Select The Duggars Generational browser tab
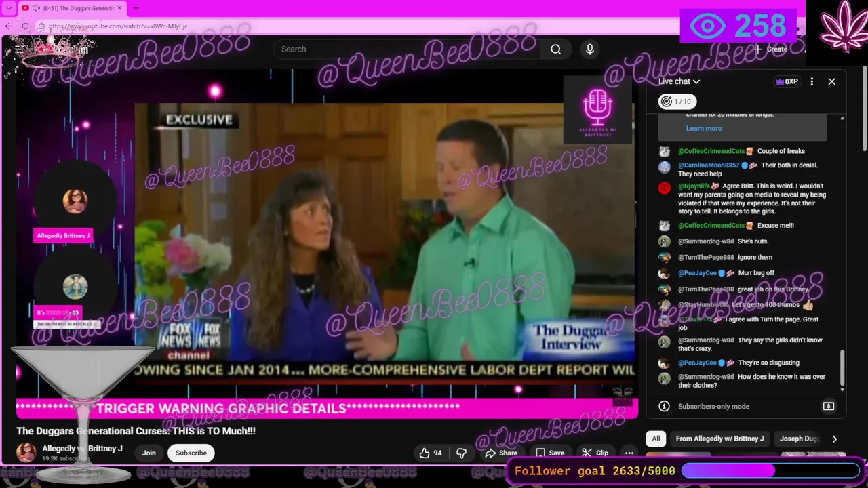The height and width of the screenshot is (488, 868). (72, 8)
